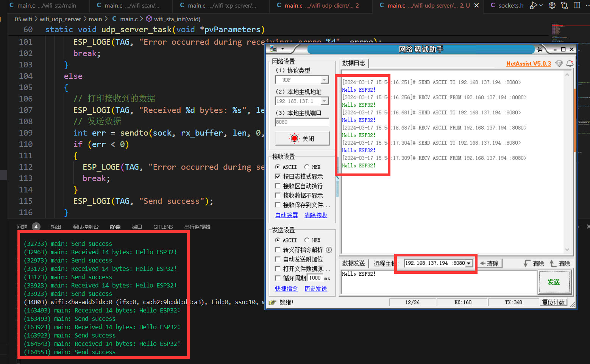Select HEX radio in receive settings
Screen dimensions: 590x364
coord(307,167)
